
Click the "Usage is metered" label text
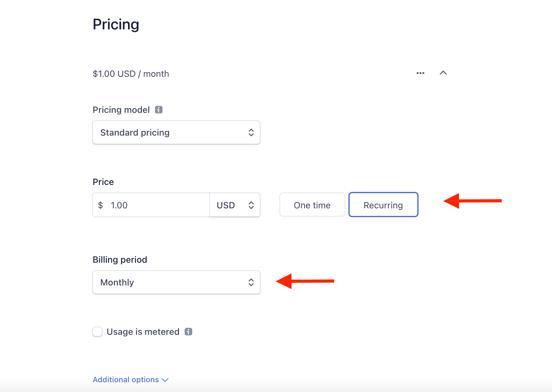click(143, 332)
